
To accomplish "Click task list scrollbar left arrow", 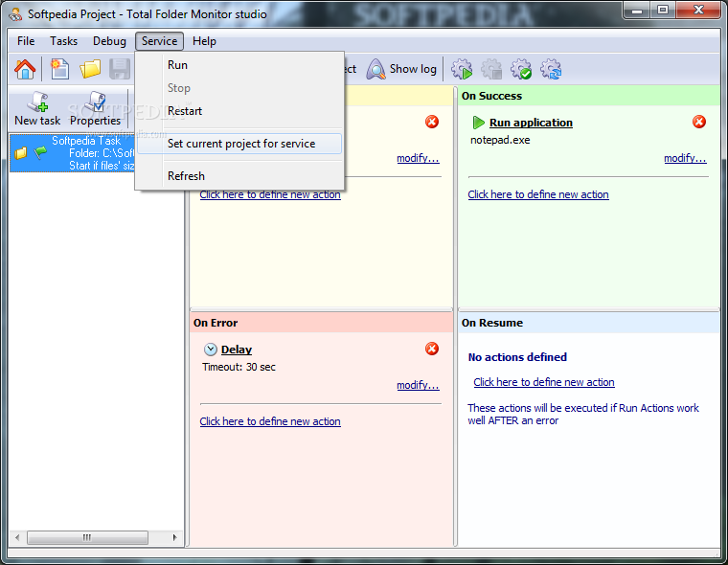I will pyautogui.click(x=17, y=537).
